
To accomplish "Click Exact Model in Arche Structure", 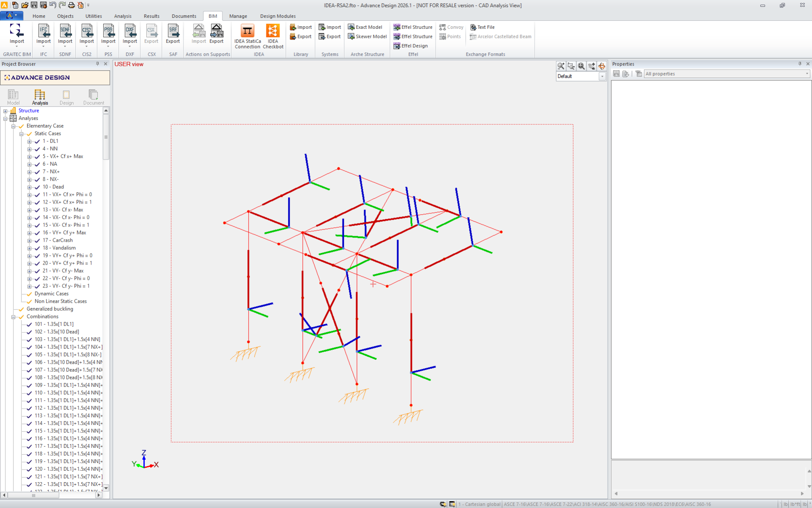I will (365, 27).
